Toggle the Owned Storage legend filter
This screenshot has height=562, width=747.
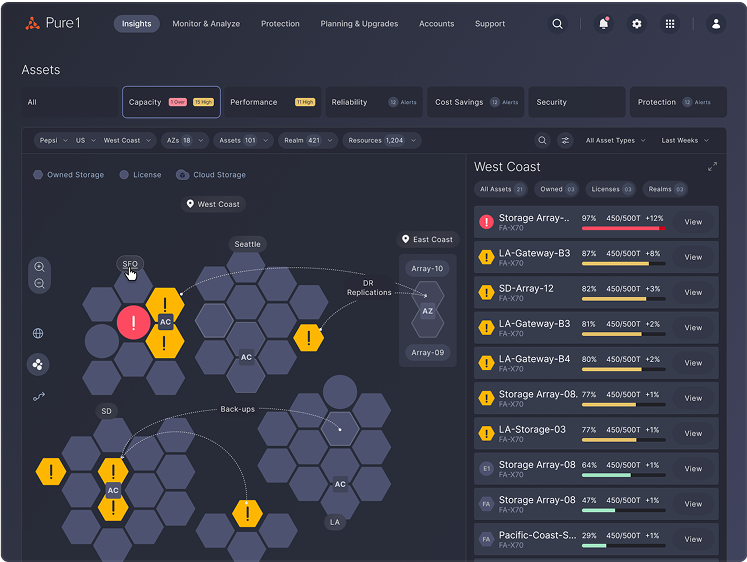click(x=68, y=175)
